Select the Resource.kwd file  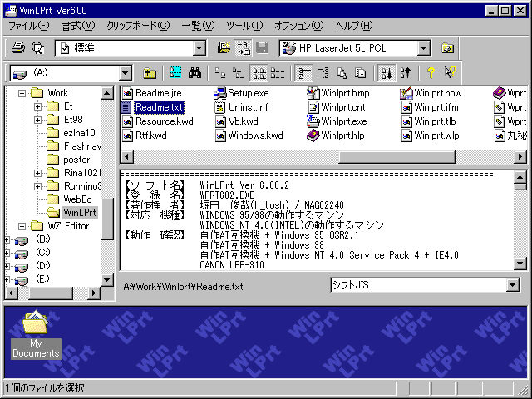[158, 121]
